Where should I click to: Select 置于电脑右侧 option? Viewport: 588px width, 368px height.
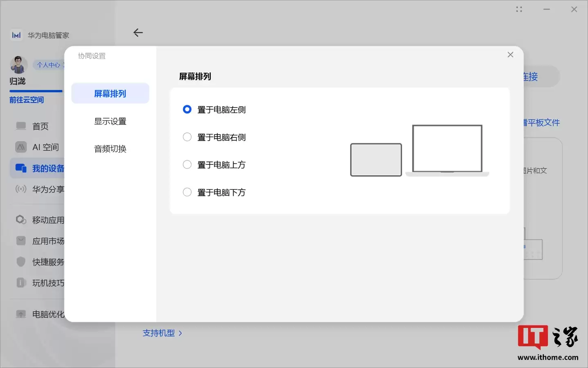point(187,137)
